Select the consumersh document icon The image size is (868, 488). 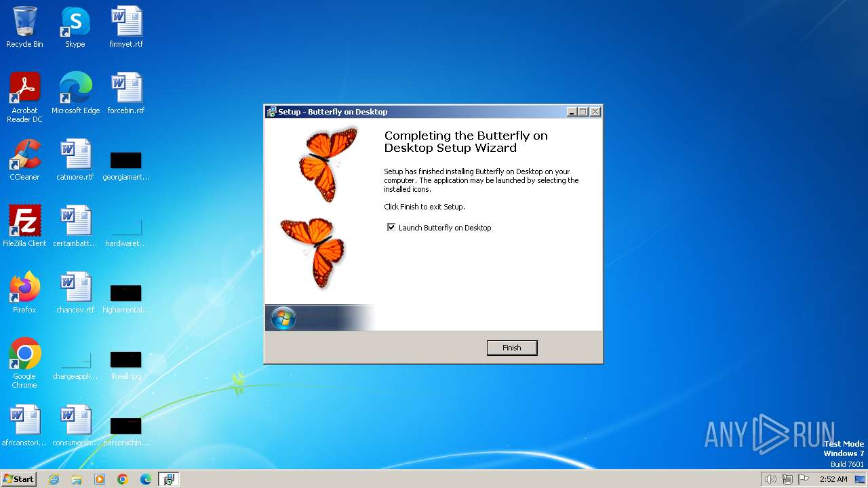(75, 426)
